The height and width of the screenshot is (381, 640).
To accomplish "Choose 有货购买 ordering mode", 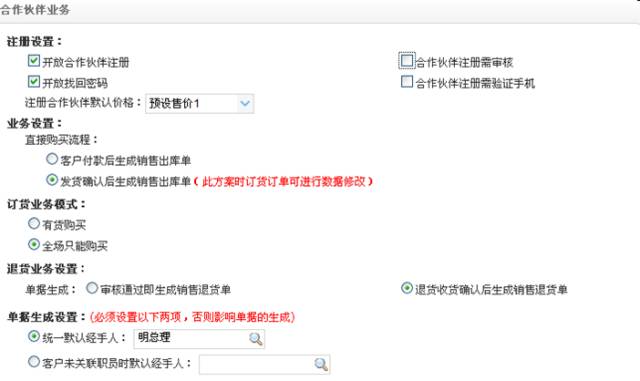I will pos(34,223).
